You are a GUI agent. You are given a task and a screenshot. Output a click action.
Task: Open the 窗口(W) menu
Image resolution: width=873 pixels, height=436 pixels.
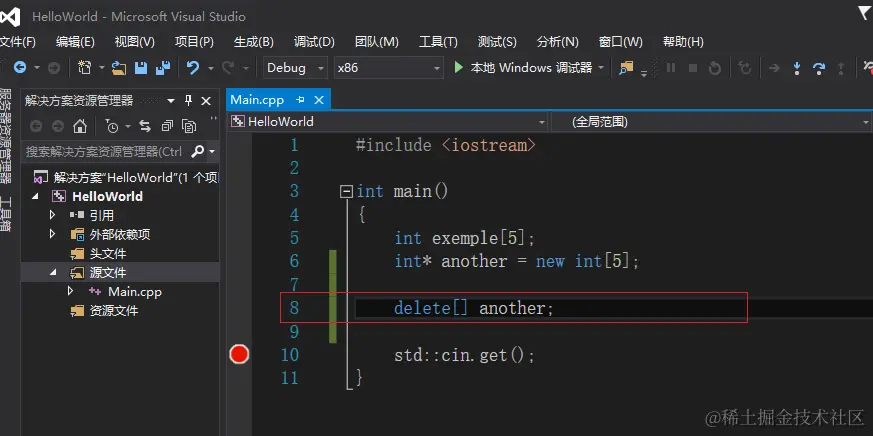click(x=621, y=42)
